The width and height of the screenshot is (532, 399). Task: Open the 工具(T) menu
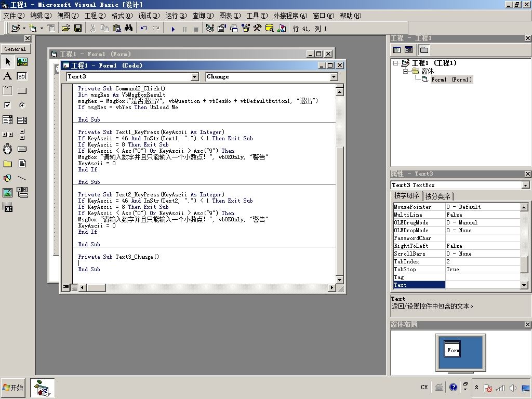(257, 16)
